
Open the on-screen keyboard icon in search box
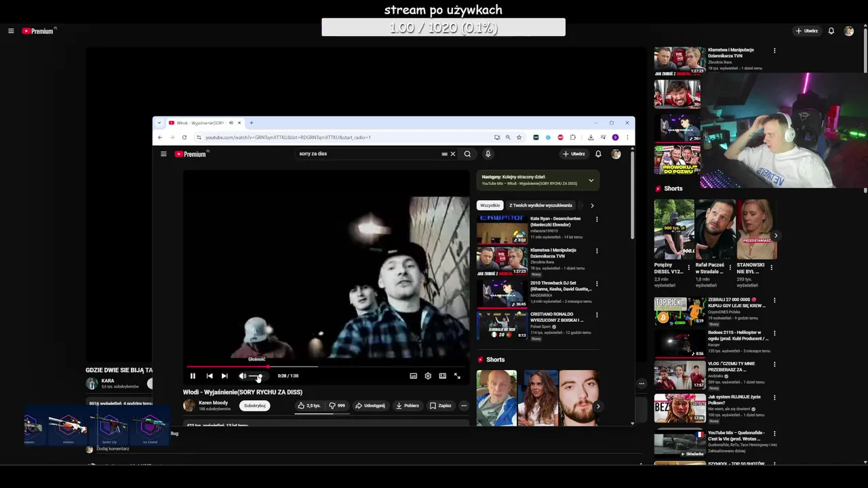[444, 154]
